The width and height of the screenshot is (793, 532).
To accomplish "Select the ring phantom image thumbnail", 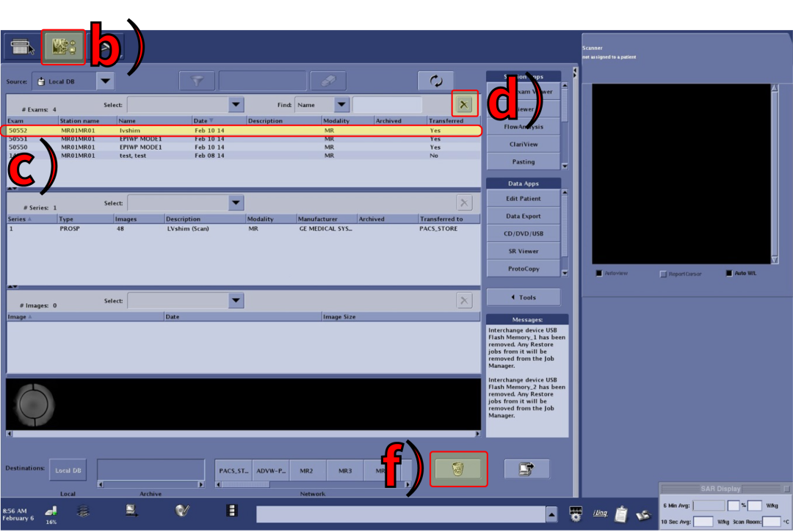I will click(x=33, y=404).
